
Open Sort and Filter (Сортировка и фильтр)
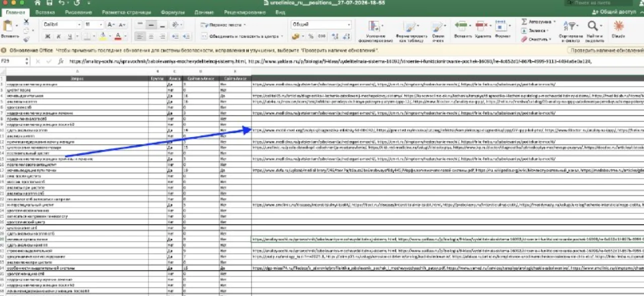[x=571, y=31]
